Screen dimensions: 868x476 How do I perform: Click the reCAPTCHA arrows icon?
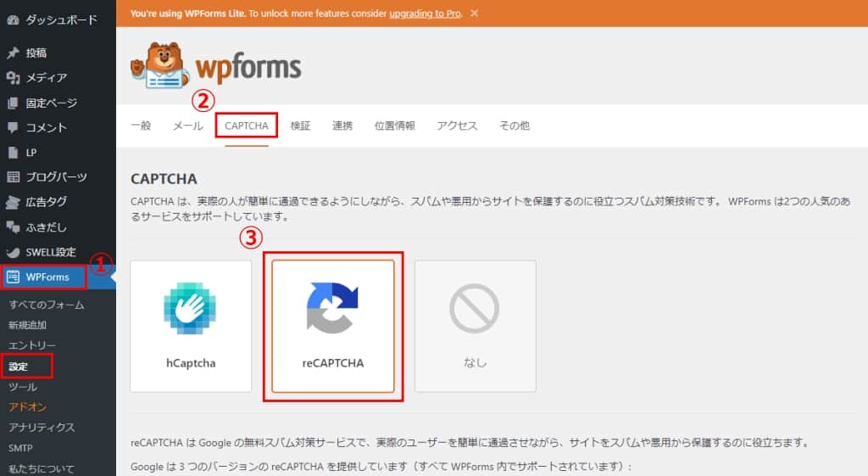332,308
